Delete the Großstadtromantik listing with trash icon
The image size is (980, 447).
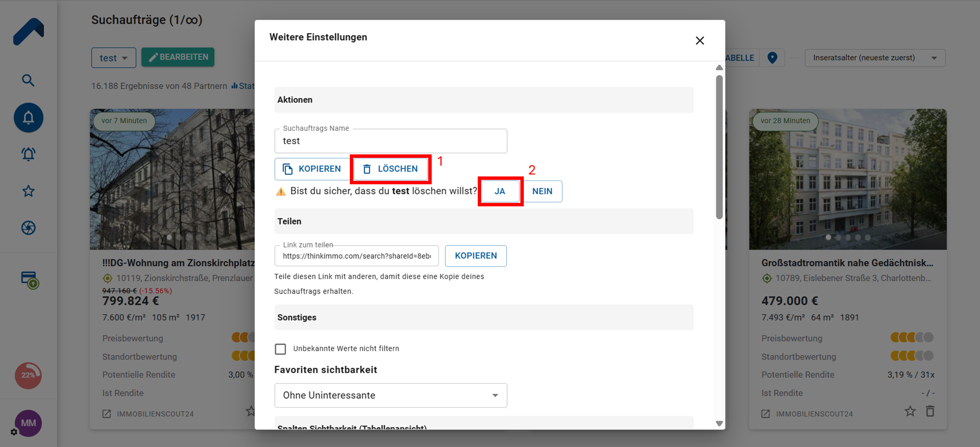(930, 411)
